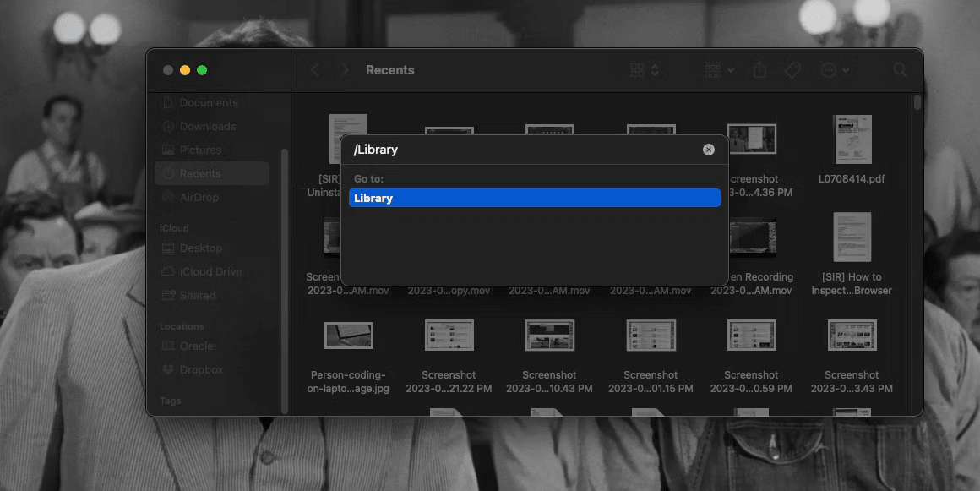The image size is (980, 491).
Task: Clear the Go to Folder path field
Action: click(x=708, y=150)
